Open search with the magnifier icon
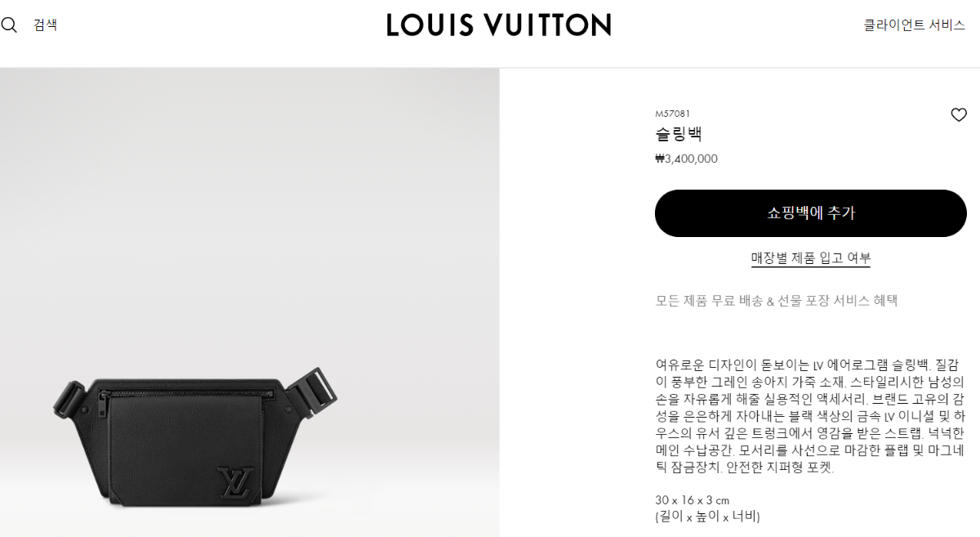 [9, 25]
